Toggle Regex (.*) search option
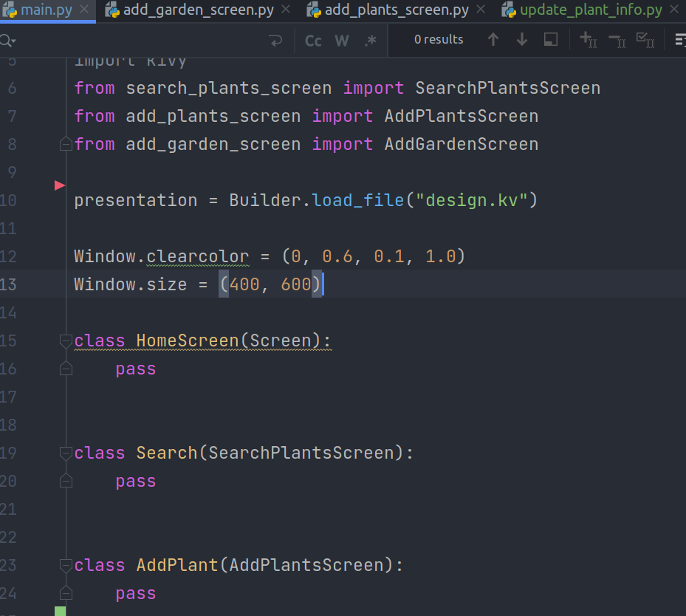The height and width of the screenshot is (616, 686). tap(370, 41)
